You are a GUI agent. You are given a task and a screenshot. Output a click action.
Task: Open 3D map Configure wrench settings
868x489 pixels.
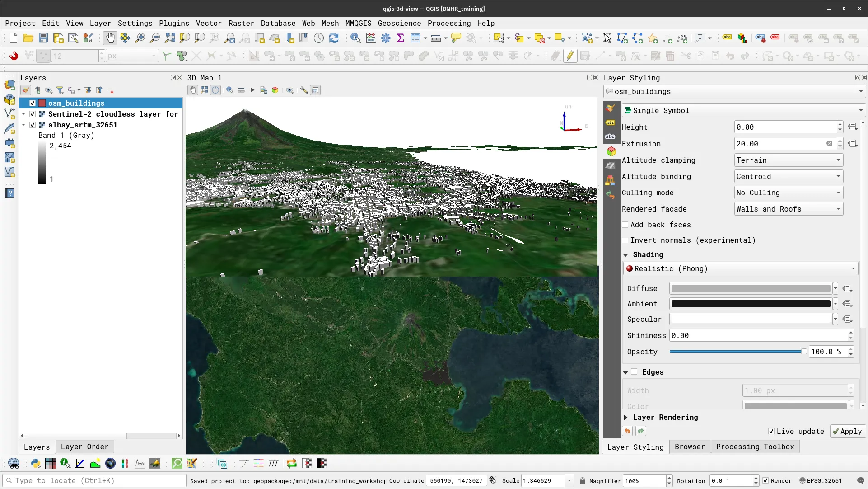[x=303, y=90]
